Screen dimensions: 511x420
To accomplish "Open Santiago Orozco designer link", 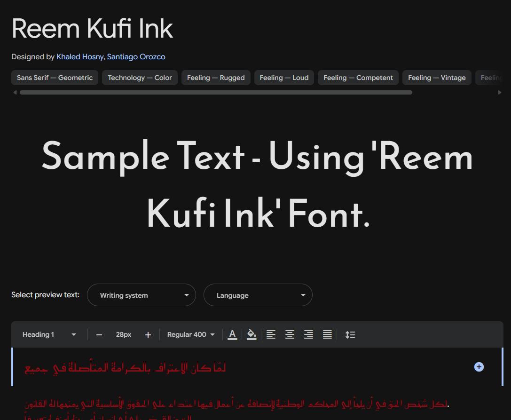I will pos(136,57).
